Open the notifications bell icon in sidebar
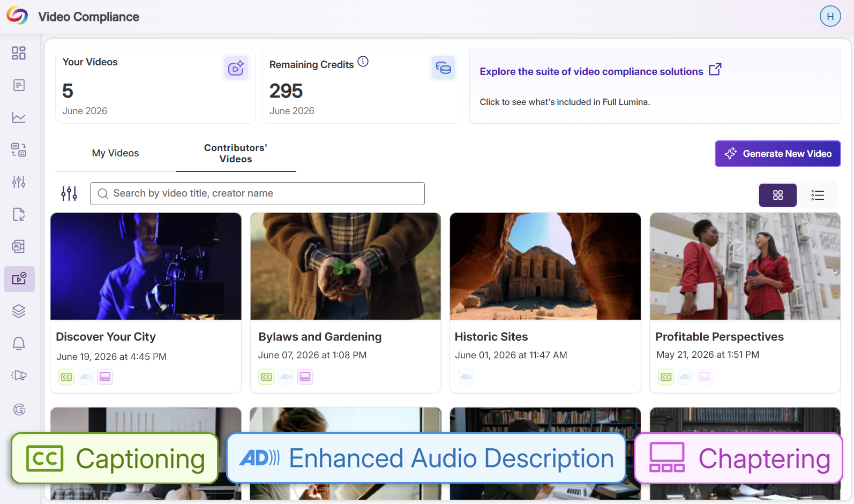This screenshot has height=504, width=854. (19, 343)
